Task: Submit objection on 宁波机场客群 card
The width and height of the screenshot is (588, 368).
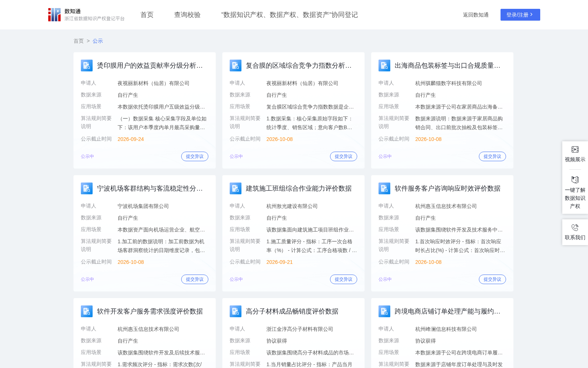Action: pyautogui.click(x=195, y=279)
